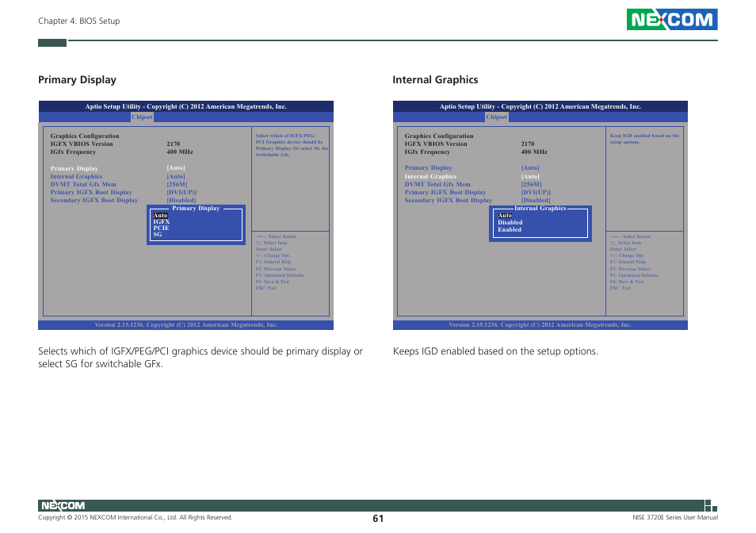Click '400 MHz' value in right screen
756x533 pixels.
pyautogui.click(x=534, y=151)
